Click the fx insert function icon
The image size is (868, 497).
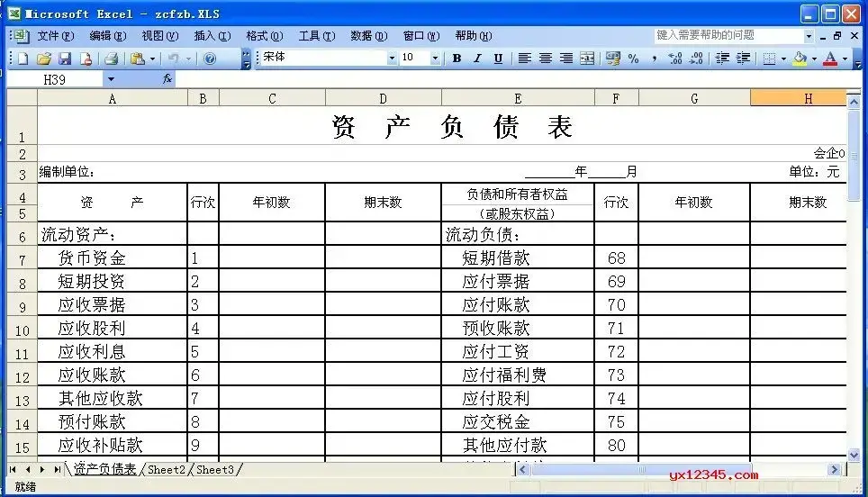pyautogui.click(x=167, y=80)
